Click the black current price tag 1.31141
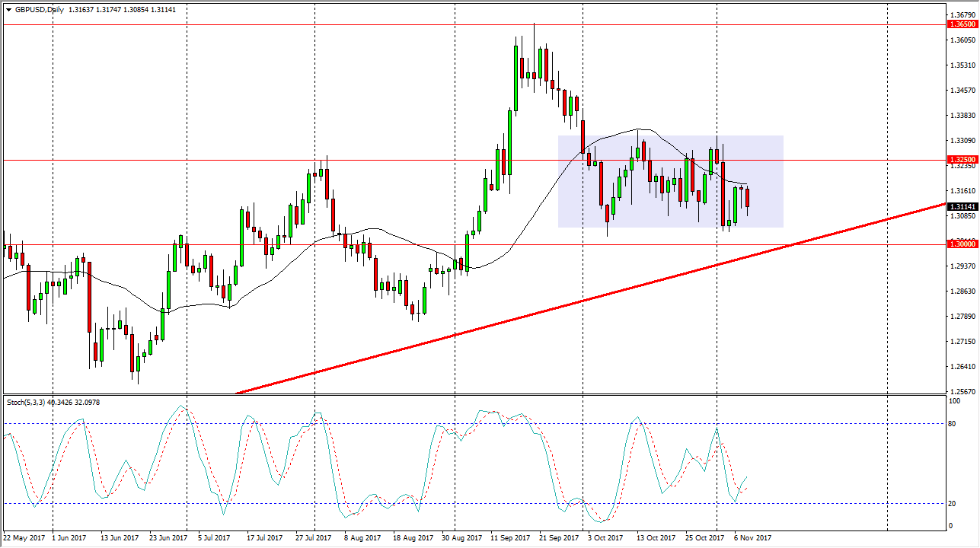The image size is (980, 548). pyautogui.click(x=962, y=206)
